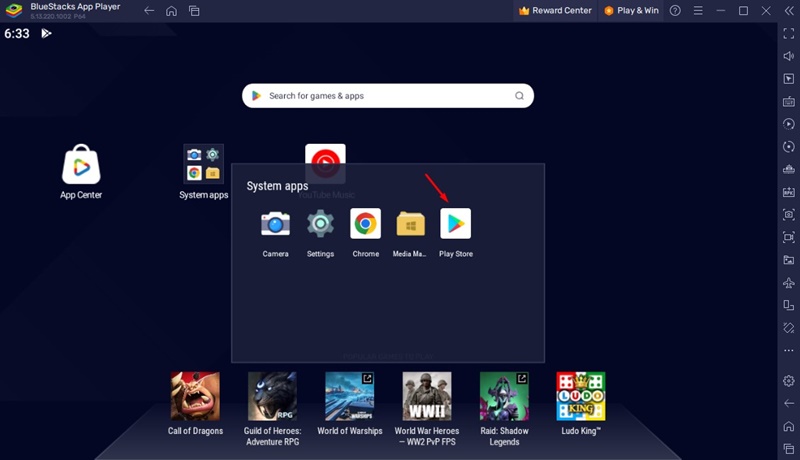Click the home icon in side toolbar

[x=789, y=426]
